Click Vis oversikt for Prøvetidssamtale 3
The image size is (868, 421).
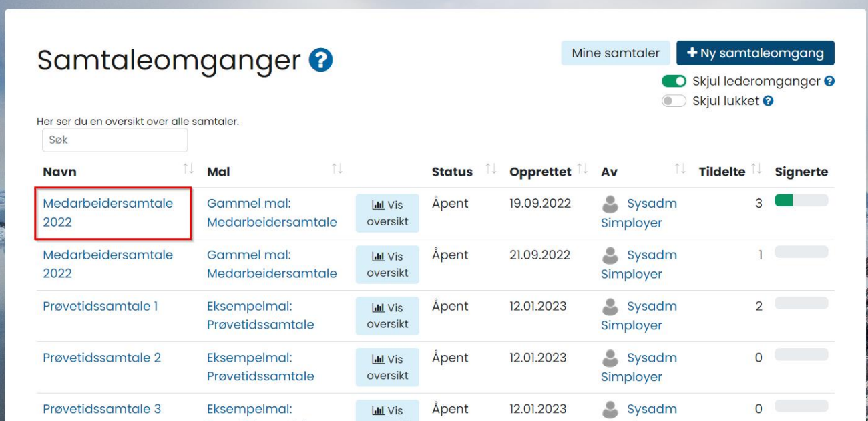387,410
